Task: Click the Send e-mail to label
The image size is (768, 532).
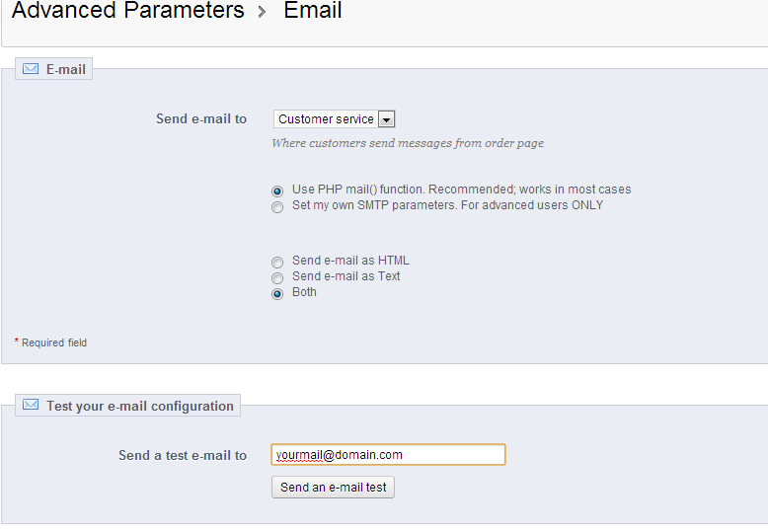Action: click(201, 119)
